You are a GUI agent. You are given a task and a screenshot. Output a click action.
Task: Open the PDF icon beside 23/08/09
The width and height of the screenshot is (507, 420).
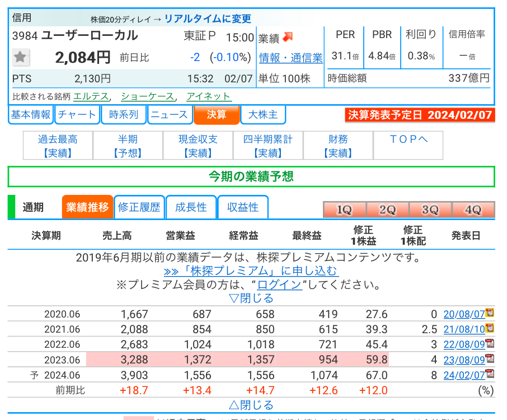click(490, 358)
